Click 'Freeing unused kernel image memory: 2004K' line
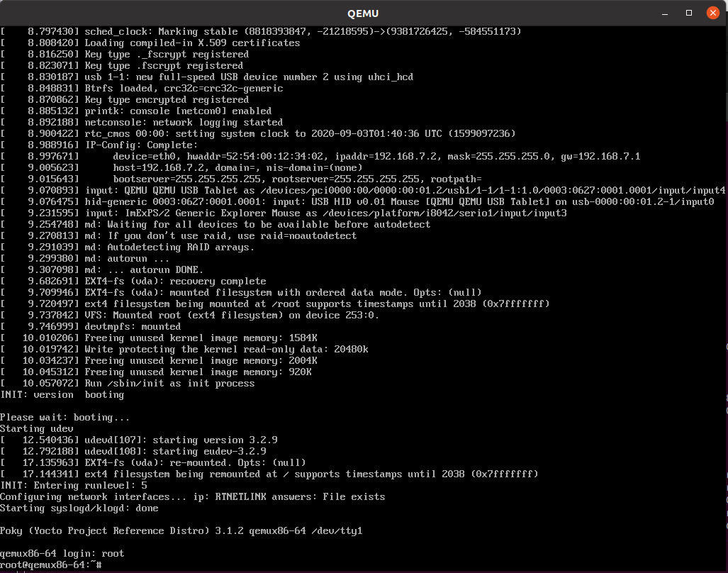The width and height of the screenshot is (728, 573). pos(159,361)
